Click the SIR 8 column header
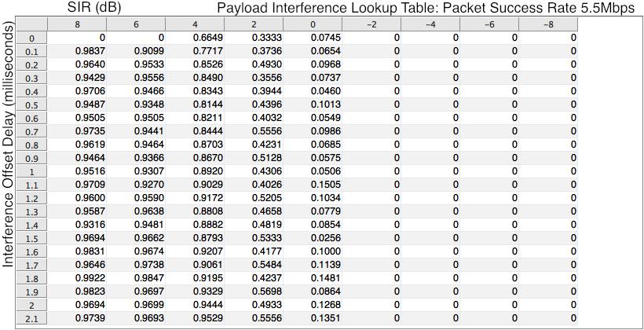 point(77,24)
